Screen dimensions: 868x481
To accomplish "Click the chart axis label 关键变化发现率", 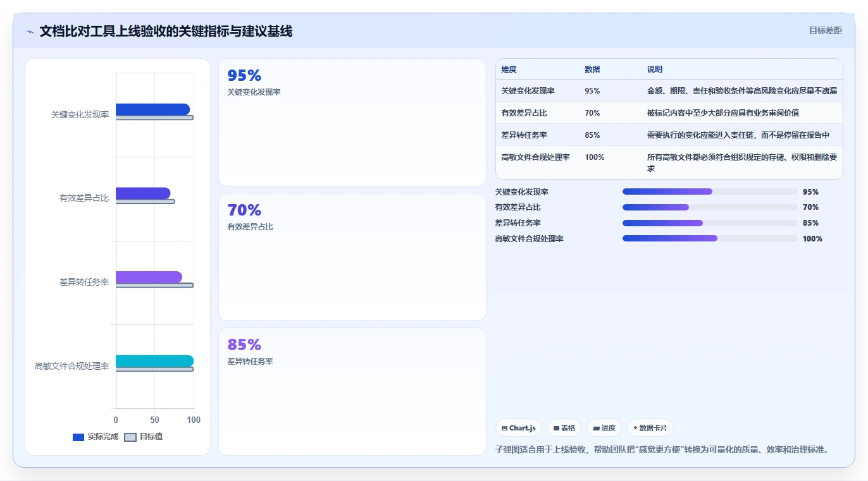I will point(80,114).
